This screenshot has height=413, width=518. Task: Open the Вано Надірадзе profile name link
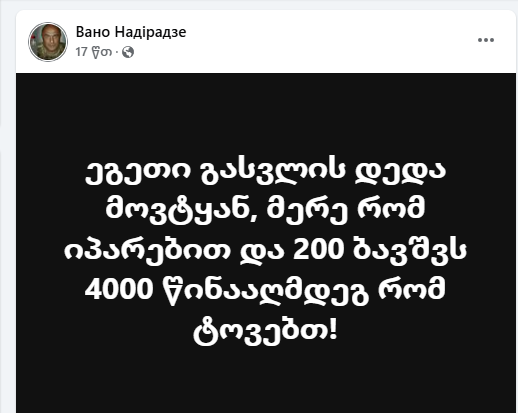click(x=131, y=32)
